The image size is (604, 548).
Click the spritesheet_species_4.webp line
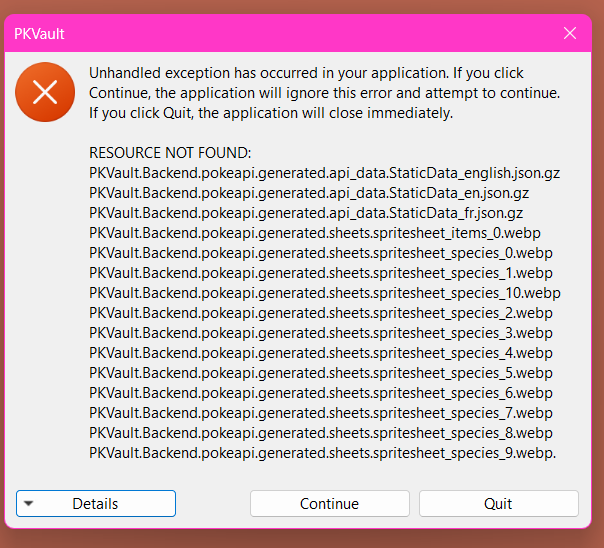(x=321, y=353)
